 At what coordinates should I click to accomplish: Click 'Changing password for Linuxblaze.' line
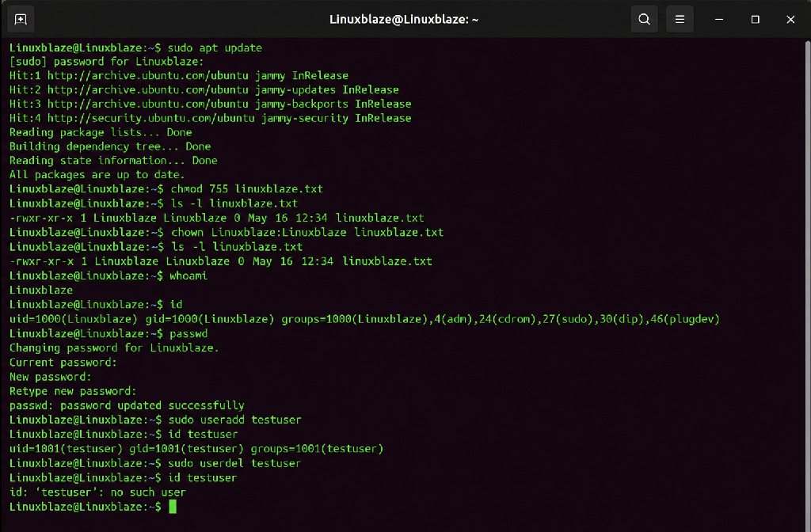114,348
